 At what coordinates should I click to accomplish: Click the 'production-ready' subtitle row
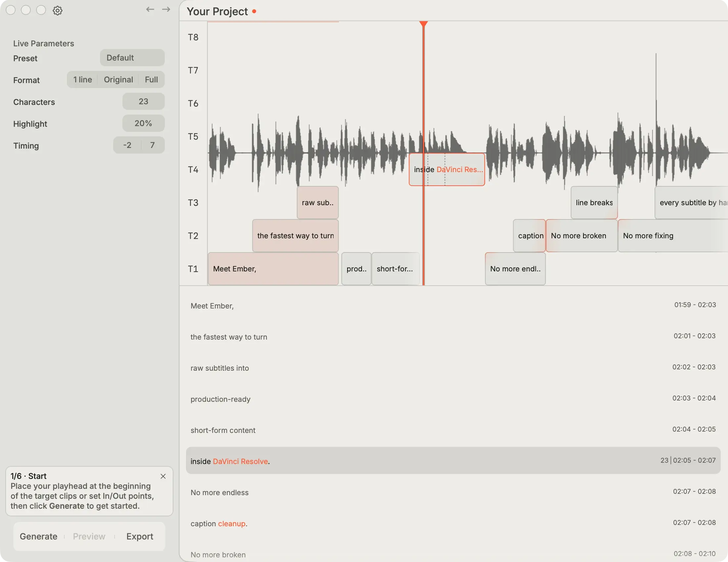click(453, 399)
